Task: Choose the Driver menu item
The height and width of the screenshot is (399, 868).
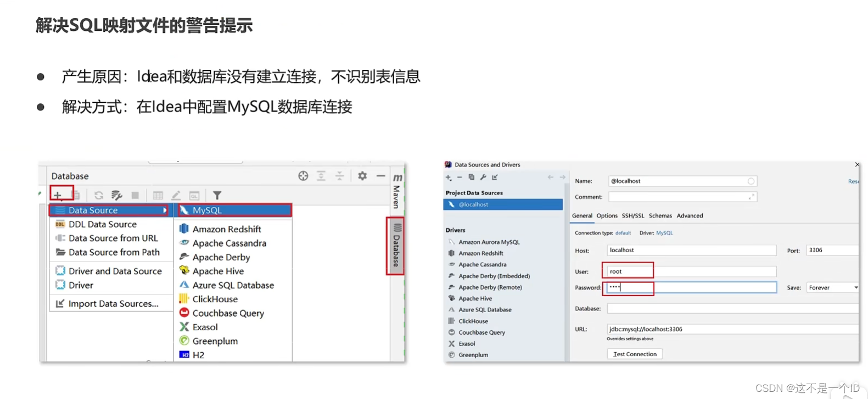Action: [x=81, y=285]
